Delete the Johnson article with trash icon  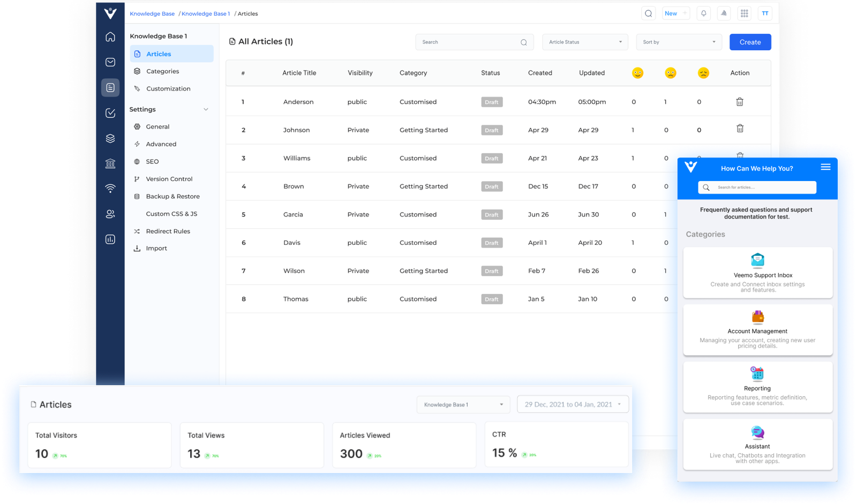click(x=740, y=129)
